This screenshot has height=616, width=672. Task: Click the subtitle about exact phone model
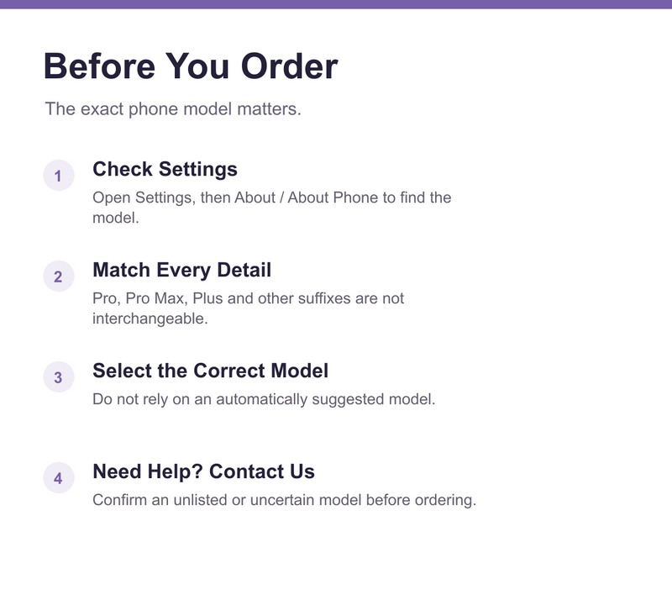click(173, 109)
